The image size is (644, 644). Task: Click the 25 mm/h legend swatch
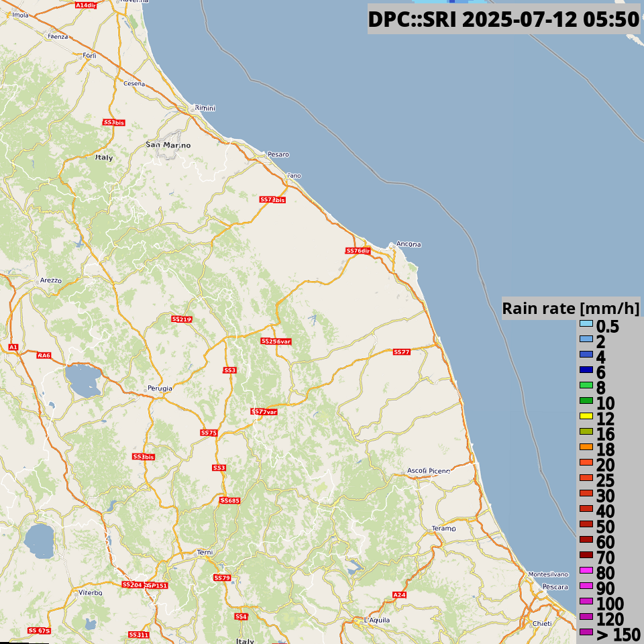pyautogui.click(x=586, y=478)
